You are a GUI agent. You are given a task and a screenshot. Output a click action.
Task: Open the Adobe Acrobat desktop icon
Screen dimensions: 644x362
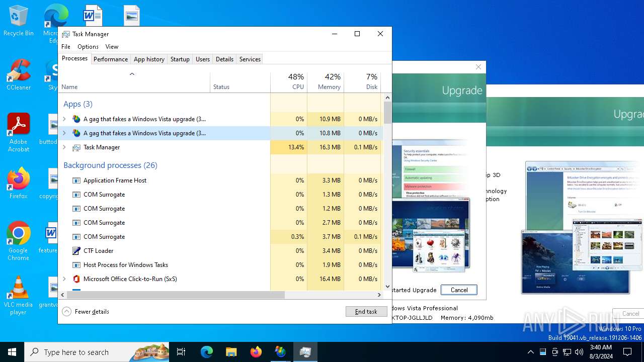click(18, 132)
